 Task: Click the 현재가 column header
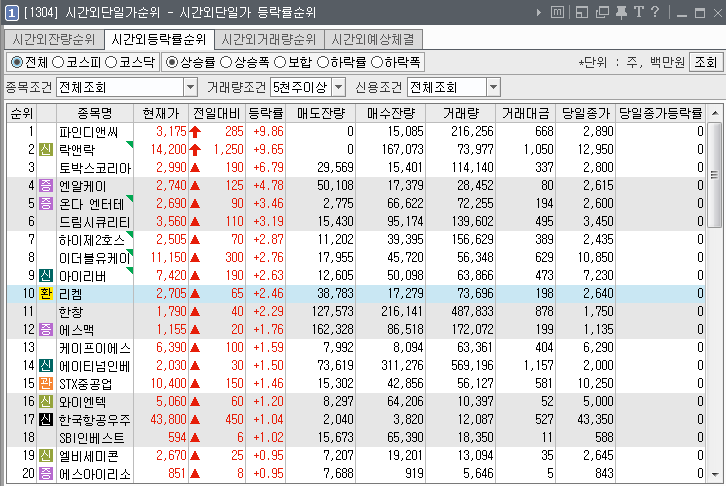pos(161,113)
